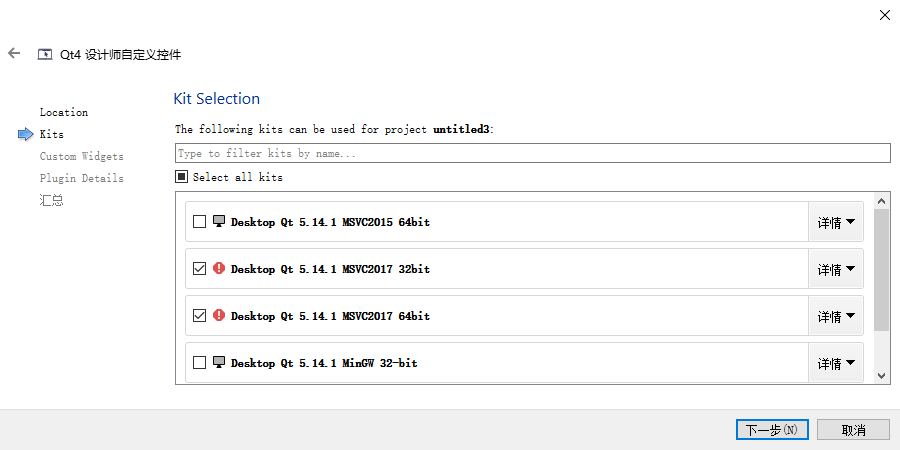Viewport: 900px width, 450px height.
Task: Expand 详情 for MSVC2017 32bit kit
Action: (x=836, y=269)
